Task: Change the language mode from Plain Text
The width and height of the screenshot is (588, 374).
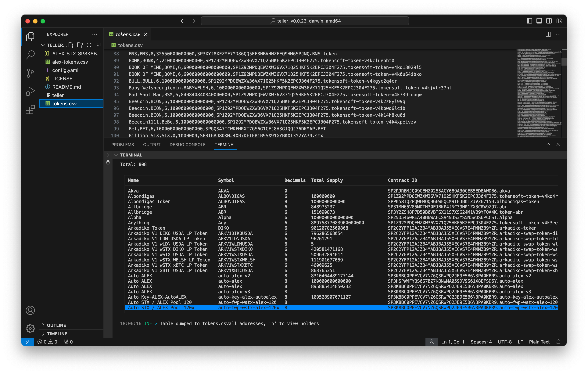Action: [539, 342]
